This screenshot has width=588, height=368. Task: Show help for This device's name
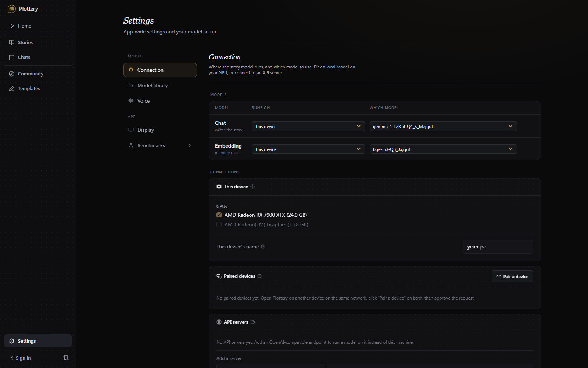pyautogui.click(x=263, y=247)
